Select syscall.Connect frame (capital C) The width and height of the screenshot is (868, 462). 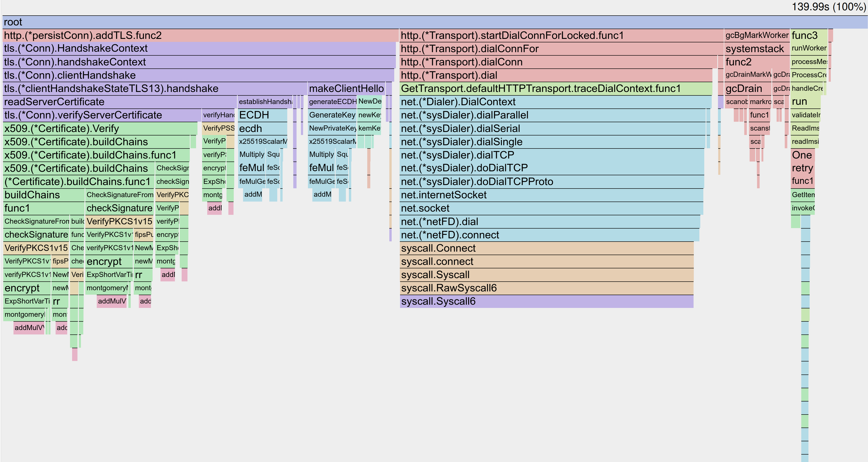click(x=547, y=248)
